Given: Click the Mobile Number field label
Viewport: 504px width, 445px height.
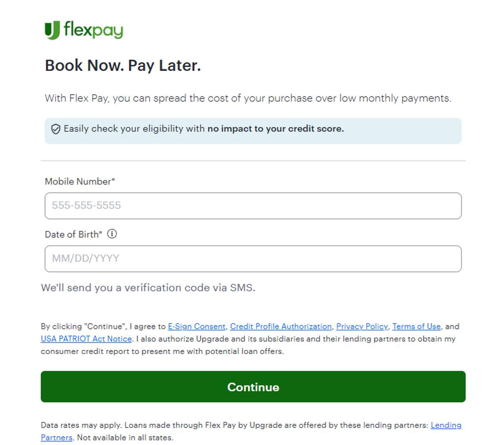Looking at the screenshot, I should [80, 182].
